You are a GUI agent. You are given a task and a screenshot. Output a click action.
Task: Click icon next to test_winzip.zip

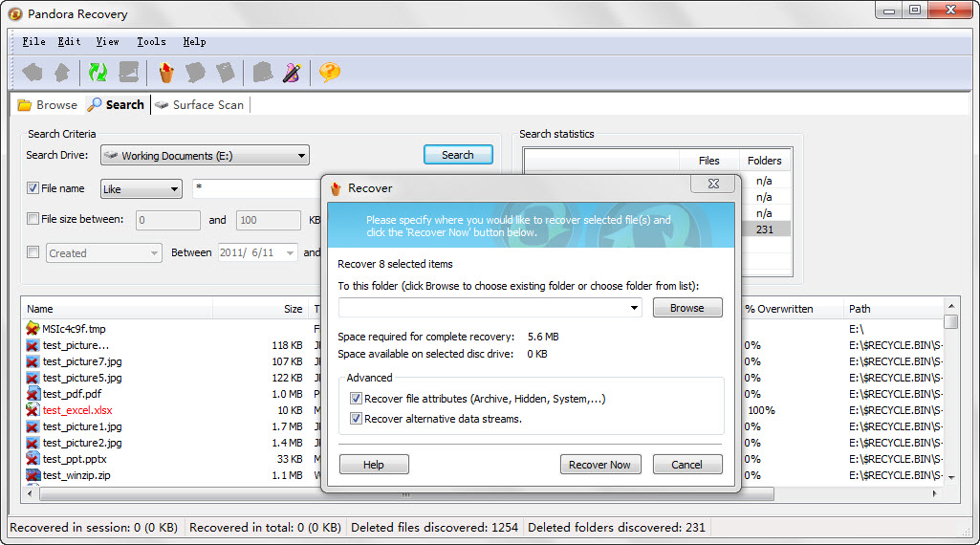pos(33,475)
